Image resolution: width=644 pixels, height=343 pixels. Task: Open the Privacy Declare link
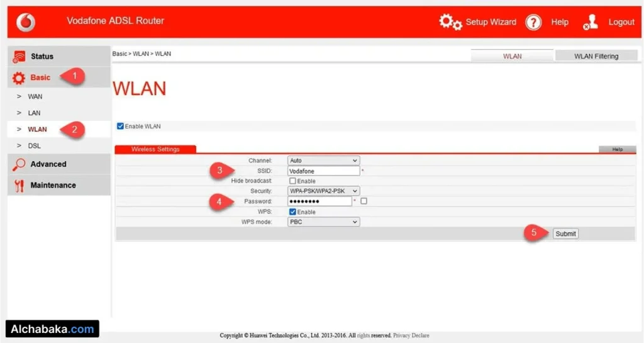(x=411, y=335)
